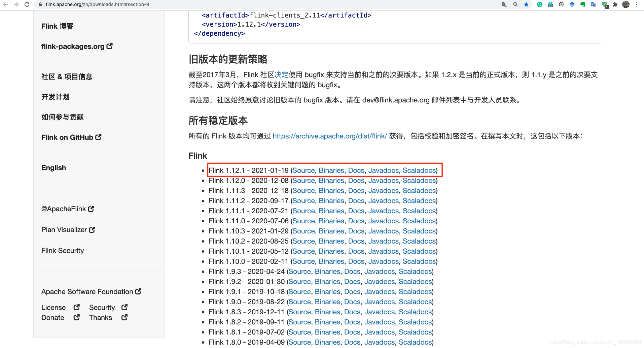
Task: Open the License link in the footer
Action: [x=53, y=308]
